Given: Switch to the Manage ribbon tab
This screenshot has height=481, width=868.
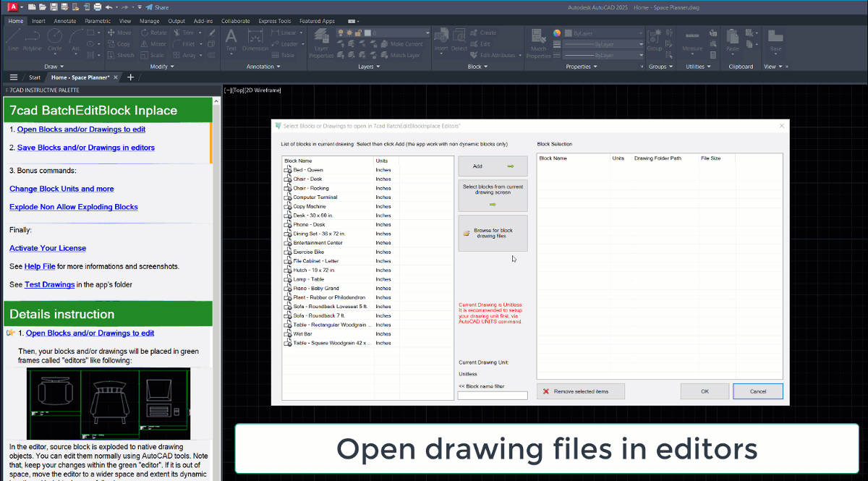Looking at the screenshot, I should 149,21.
